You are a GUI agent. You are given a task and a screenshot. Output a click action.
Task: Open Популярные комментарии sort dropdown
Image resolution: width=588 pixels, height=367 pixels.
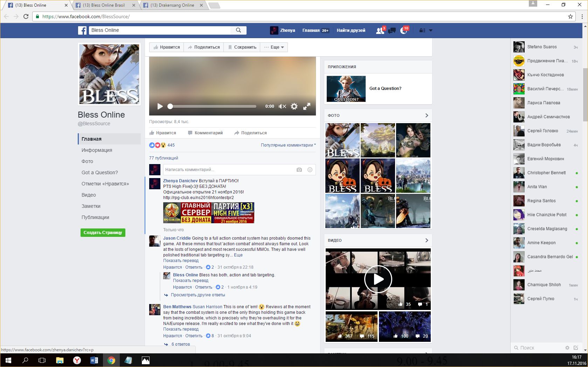point(288,145)
